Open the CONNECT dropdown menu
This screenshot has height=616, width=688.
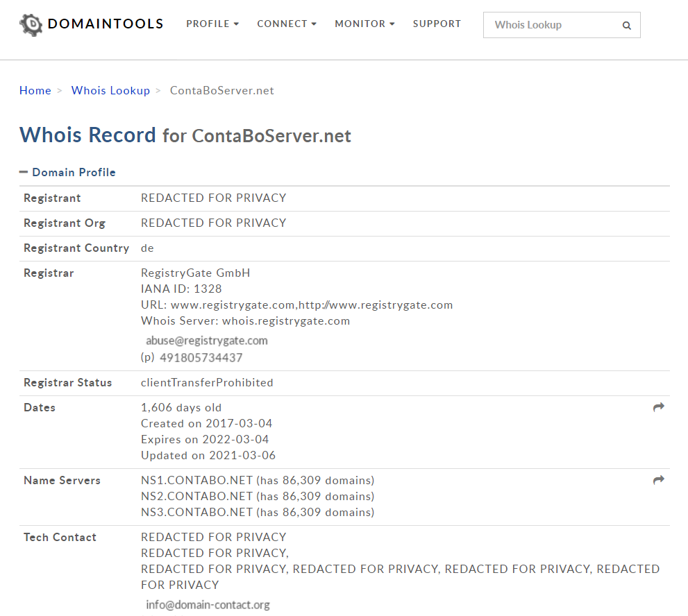pyautogui.click(x=287, y=24)
